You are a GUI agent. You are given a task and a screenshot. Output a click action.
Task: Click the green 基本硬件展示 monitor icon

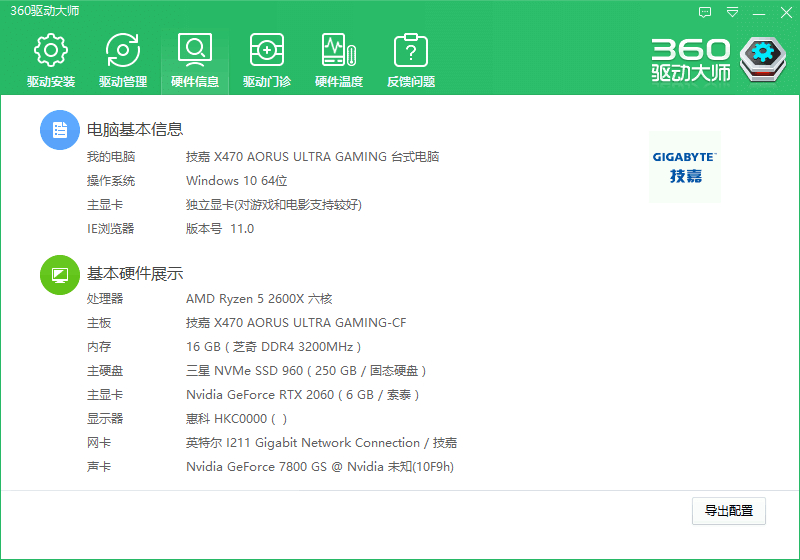[x=60, y=275]
